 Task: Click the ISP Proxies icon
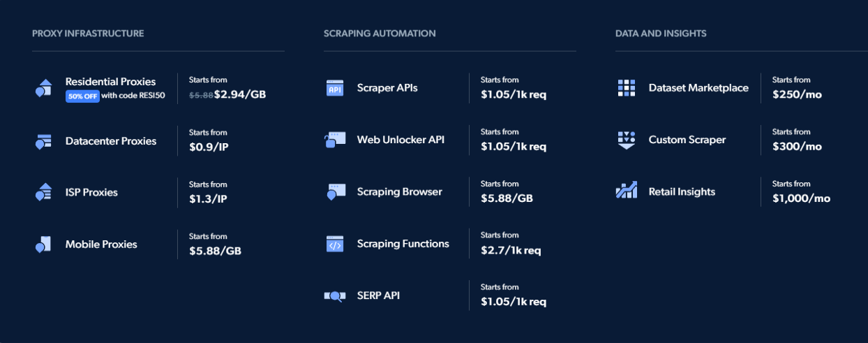click(43, 192)
